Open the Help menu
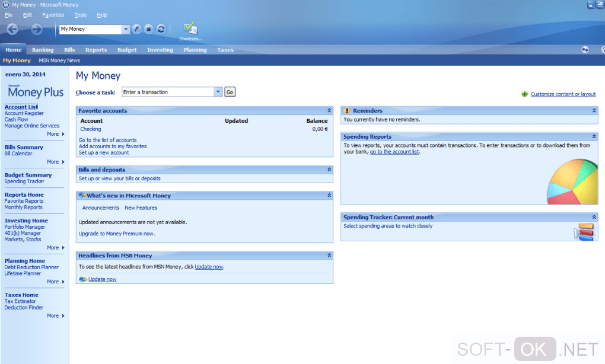 tap(102, 15)
